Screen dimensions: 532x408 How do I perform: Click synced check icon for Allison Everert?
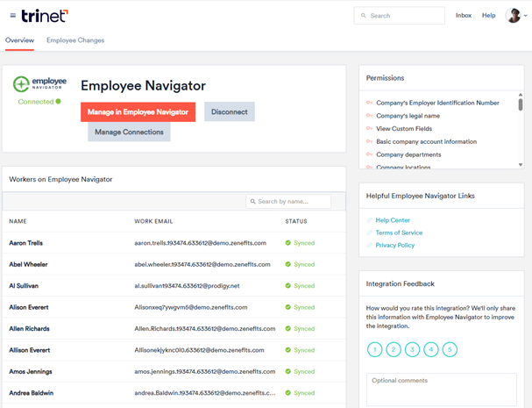click(x=288, y=350)
